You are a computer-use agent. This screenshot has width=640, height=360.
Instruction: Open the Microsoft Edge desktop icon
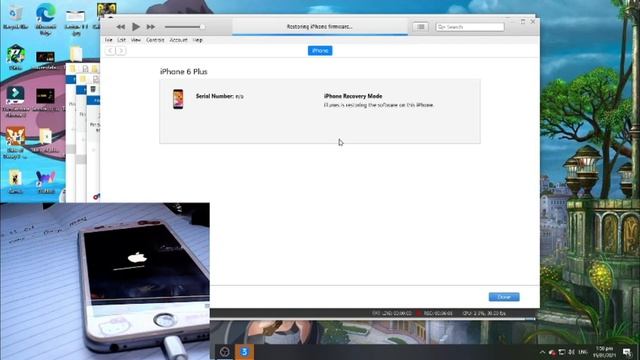tap(45, 18)
